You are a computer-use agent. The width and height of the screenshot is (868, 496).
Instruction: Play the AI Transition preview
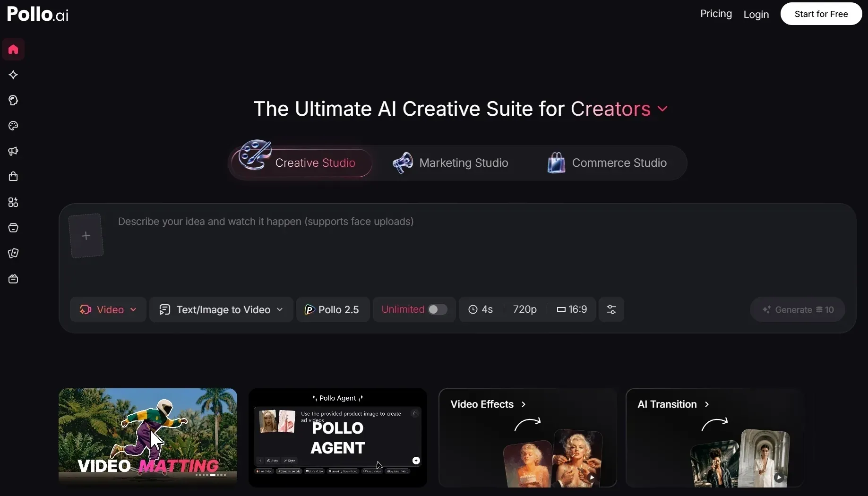pos(779,477)
